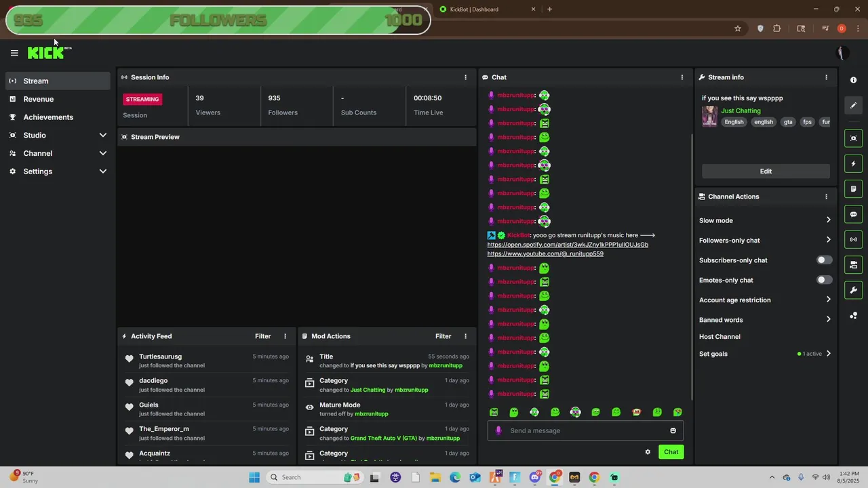Open the Activity Feed Filter
The width and height of the screenshot is (868, 488).
(262, 336)
